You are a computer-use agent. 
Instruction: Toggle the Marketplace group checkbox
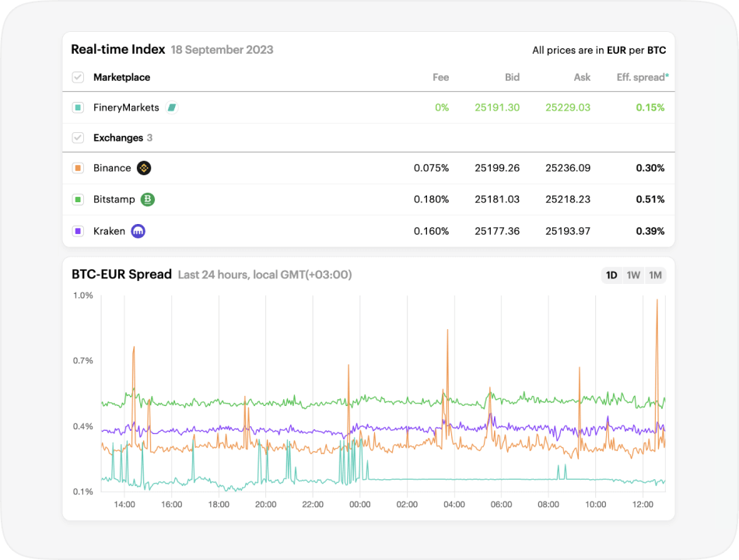(78, 77)
